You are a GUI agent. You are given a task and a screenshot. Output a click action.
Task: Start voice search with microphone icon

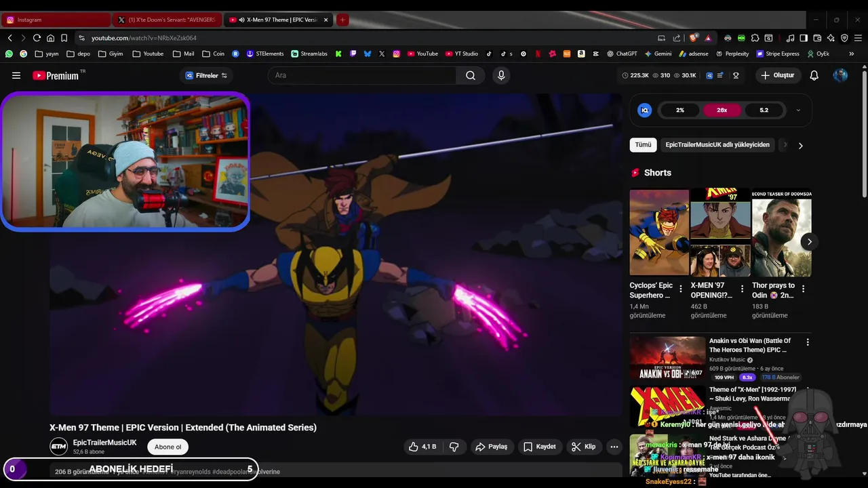coord(501,76)
